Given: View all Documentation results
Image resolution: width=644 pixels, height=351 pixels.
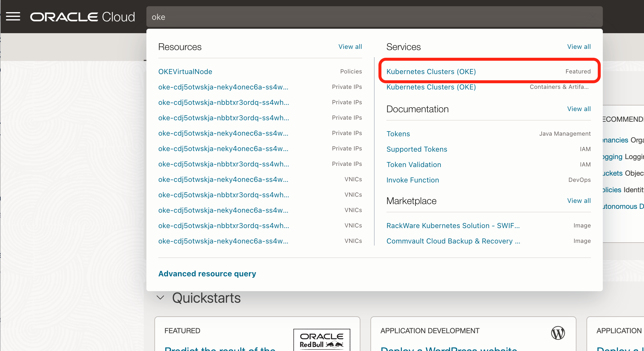Looking at the screenshot, I should click(579, 109).
